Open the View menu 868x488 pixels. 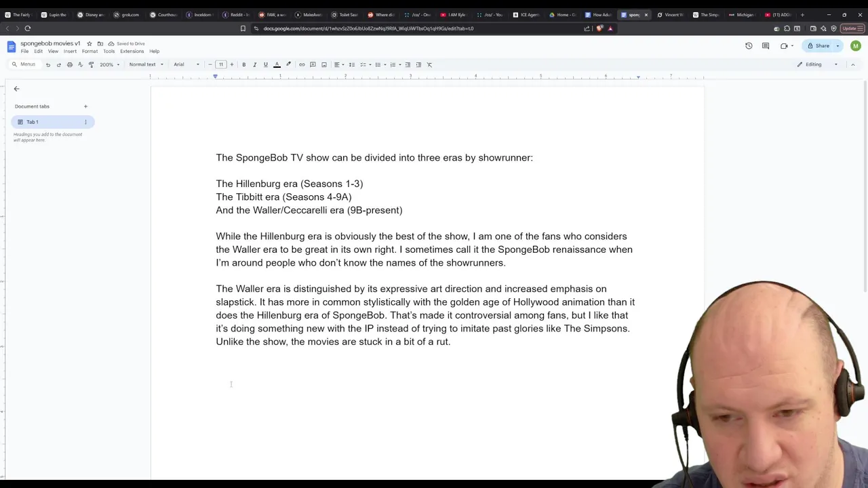(53, 52)
